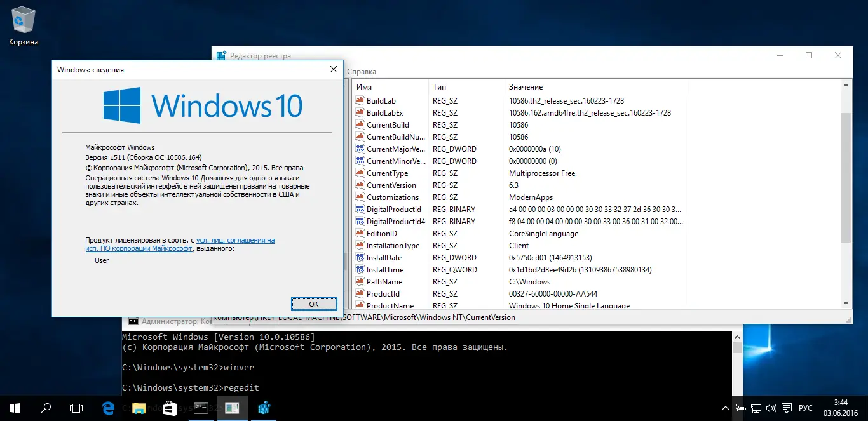Open the усл. лиц. соглашения license link
Screen dimensions: 868x421
tap(236, 241)
